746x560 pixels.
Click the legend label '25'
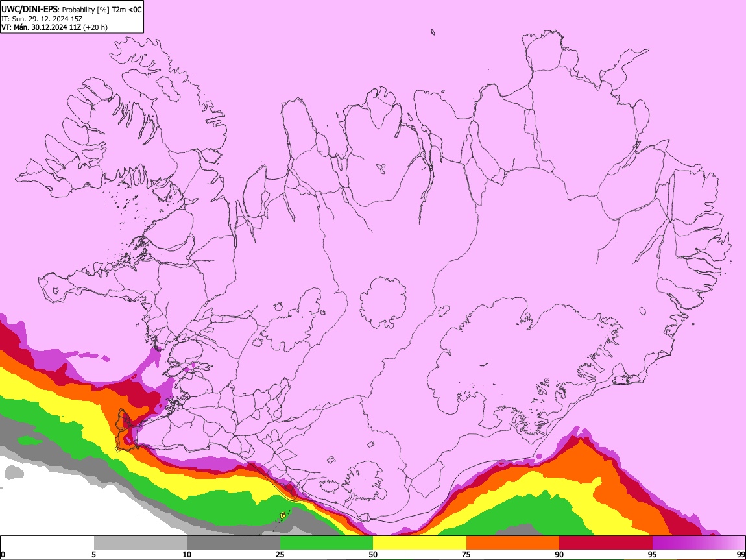280,555
